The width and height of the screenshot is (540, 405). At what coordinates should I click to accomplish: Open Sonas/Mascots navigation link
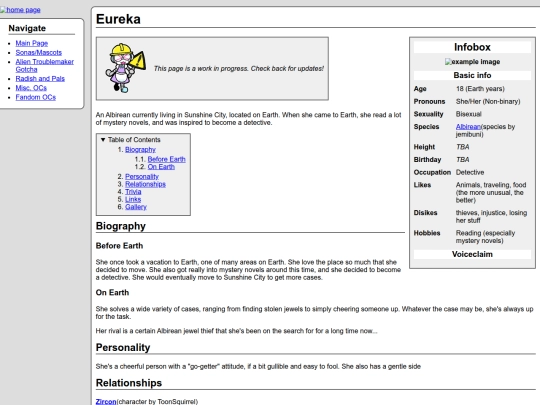pyautogui.click(x=39, y=52)
